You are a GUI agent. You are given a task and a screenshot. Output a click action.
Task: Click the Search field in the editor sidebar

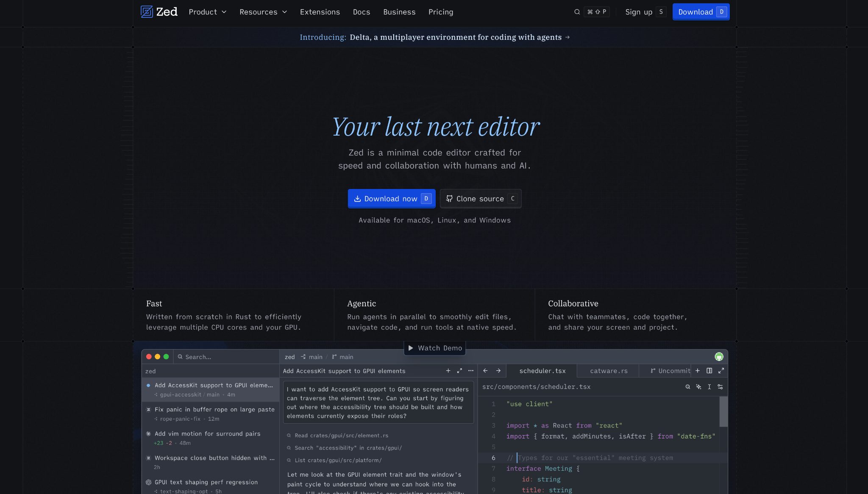click(x=226, y=357)
